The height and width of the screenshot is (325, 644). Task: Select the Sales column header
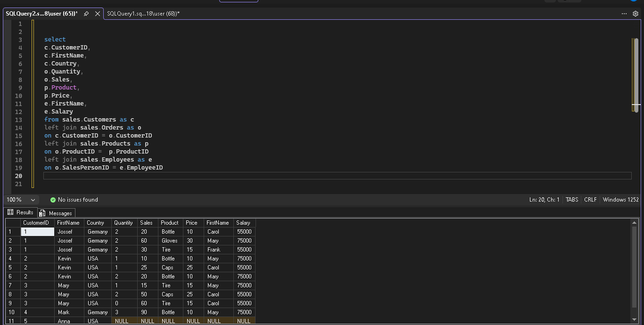pos(147,223)
